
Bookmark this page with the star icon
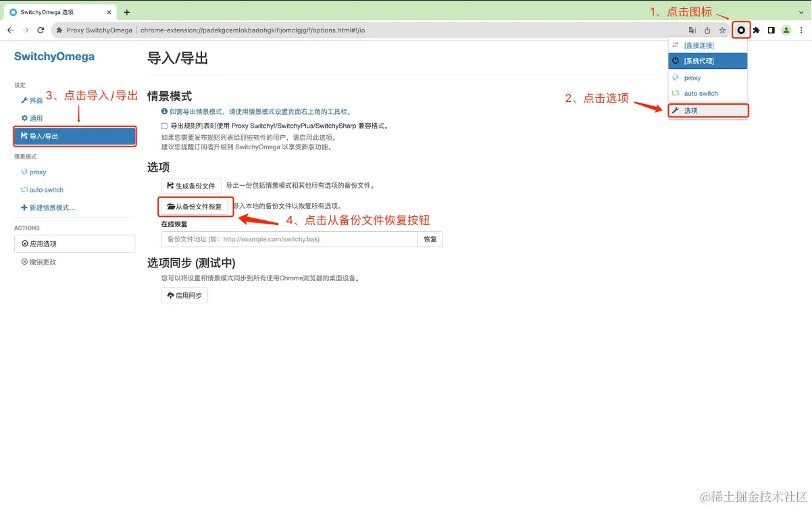click(722, 30)
